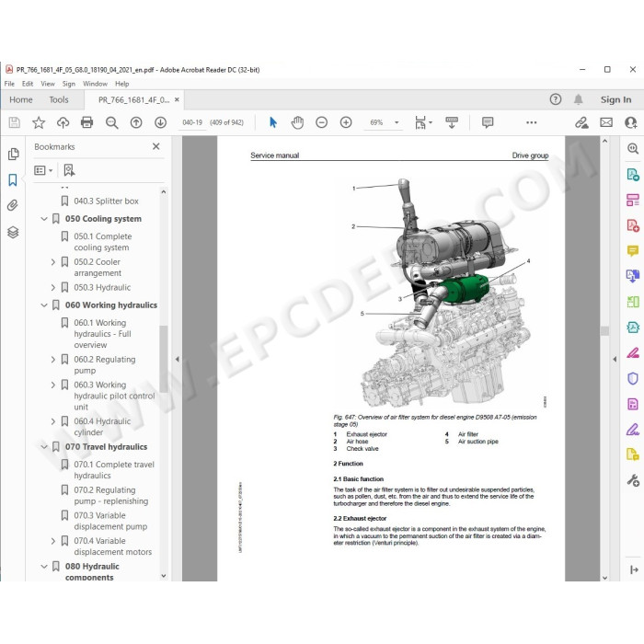
Task: Click the Save file icon
Action: pos(15,122)
